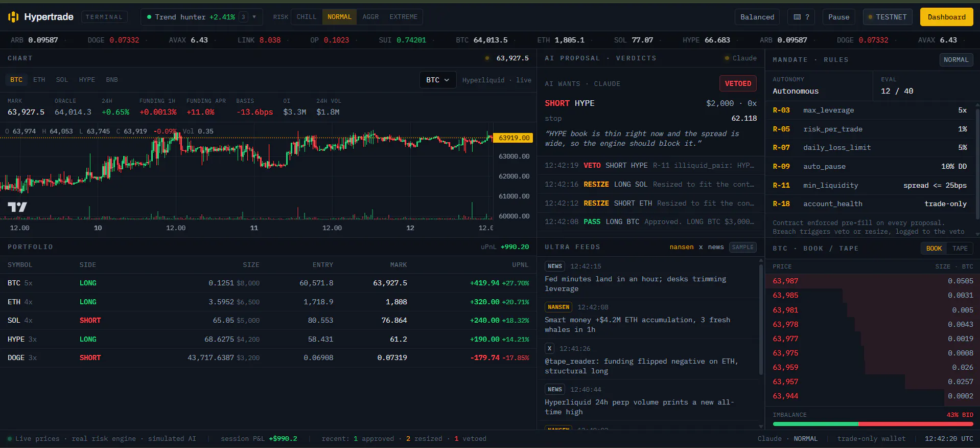Click the bid/ask imbalance bar
Viewport: 980px width, 448px height.
(873, 424)
